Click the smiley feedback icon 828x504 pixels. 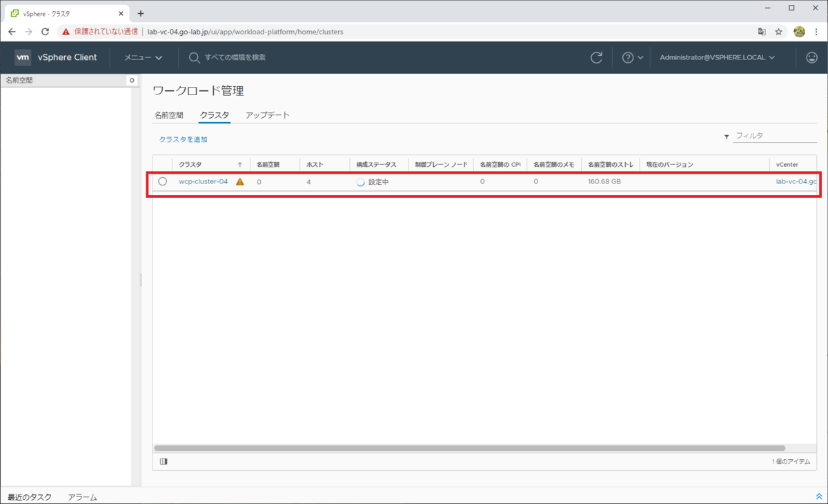[811, 58]
